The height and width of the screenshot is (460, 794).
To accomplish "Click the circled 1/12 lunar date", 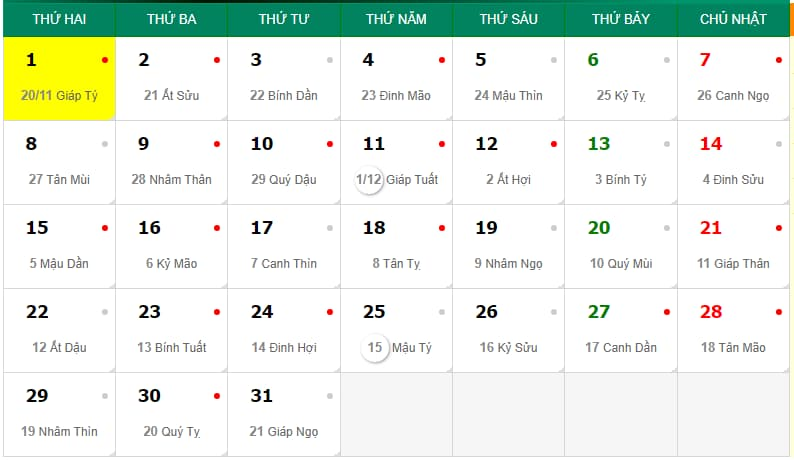I will tap(369, 180).
